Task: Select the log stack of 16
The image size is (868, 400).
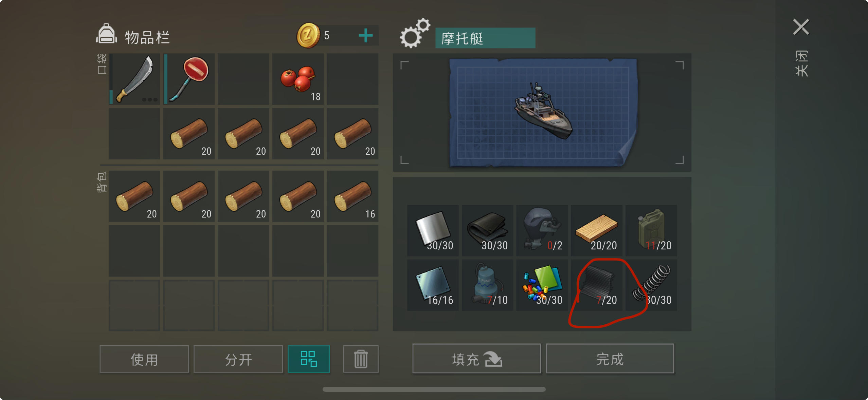Action: point(352,196)
